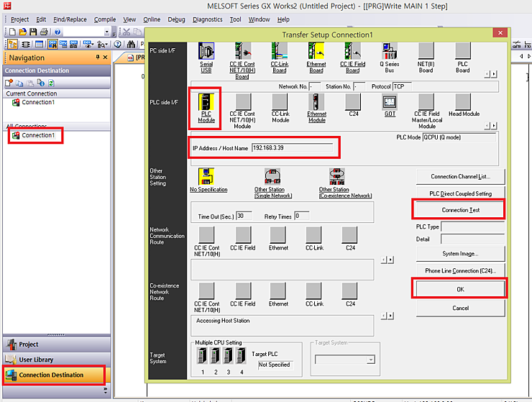Viewport: 532px width, 402px height.
Task: Open the Compile menu
Action: [x=105, y=19]
